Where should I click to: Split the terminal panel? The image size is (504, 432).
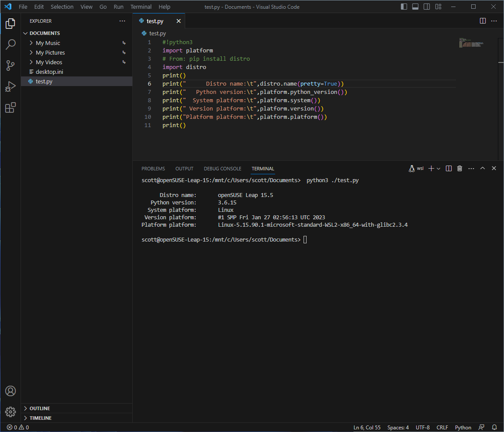point(449,169)
